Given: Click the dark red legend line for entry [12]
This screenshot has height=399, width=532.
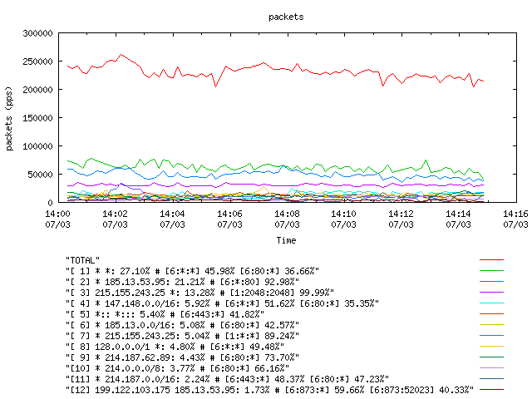Looking at the screenshot, I should point(491,390).
